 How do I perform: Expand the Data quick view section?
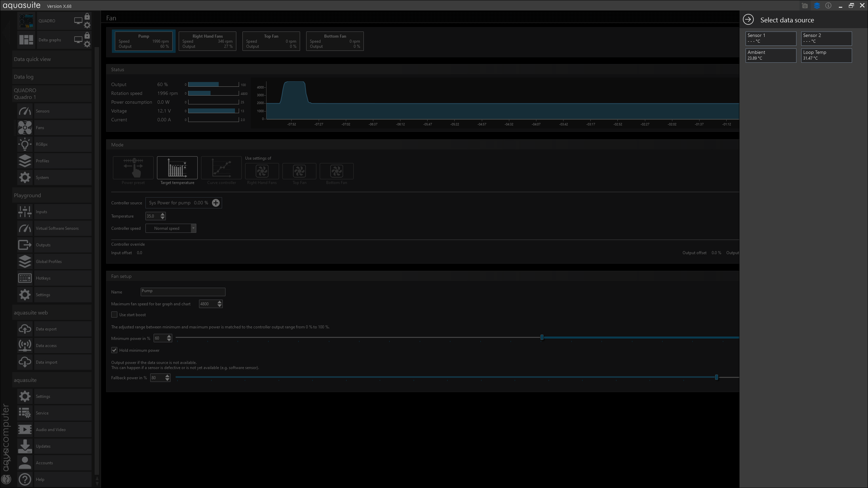(x=52, y=59)
